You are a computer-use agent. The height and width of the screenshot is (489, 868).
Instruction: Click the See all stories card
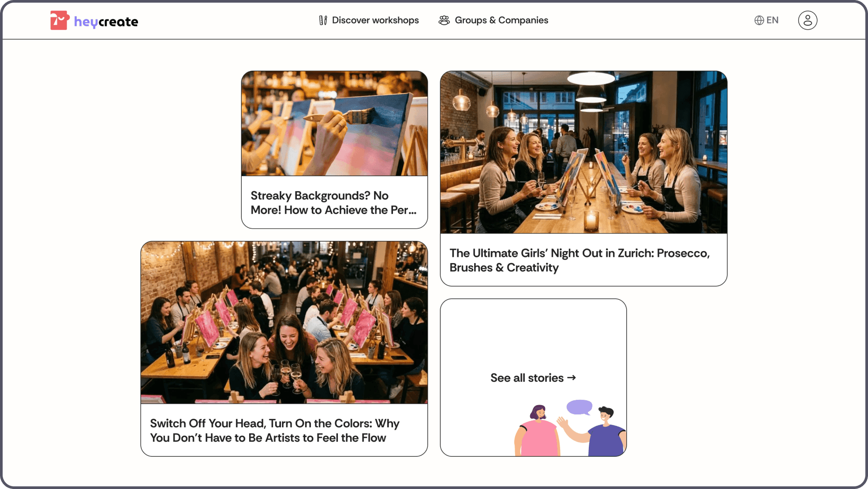[533, 378]
